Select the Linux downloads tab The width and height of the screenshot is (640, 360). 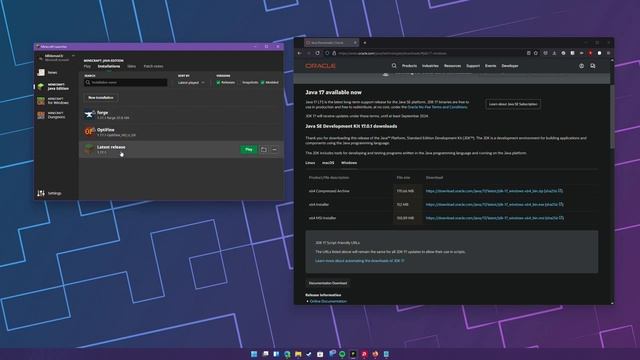point(310,163)
